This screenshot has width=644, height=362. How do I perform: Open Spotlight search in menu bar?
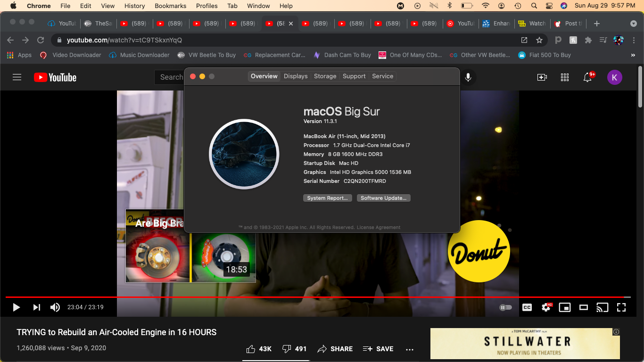click(x=534, y=6)
